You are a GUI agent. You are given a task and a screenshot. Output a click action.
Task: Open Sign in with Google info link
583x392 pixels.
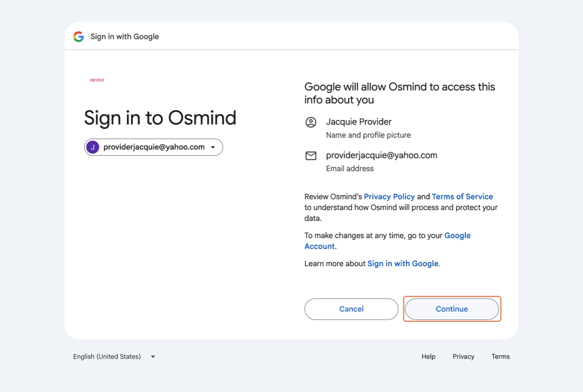click(x=403, y=263)
